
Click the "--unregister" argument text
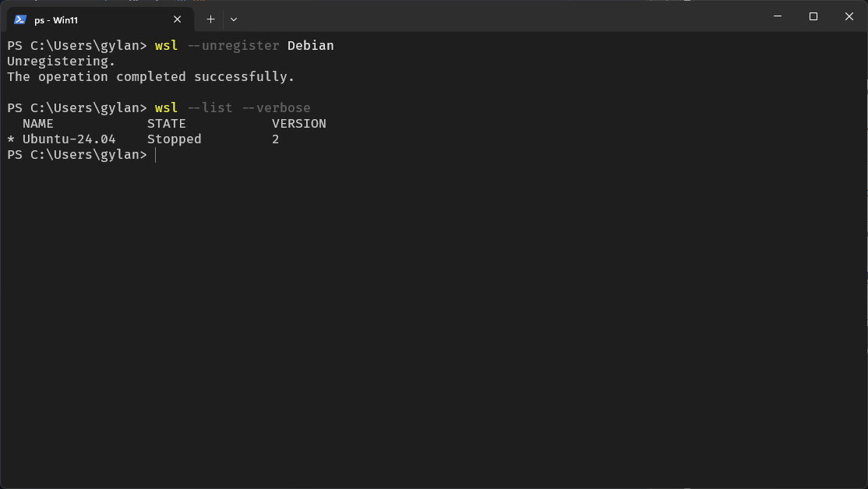click(x=233, y=46)
